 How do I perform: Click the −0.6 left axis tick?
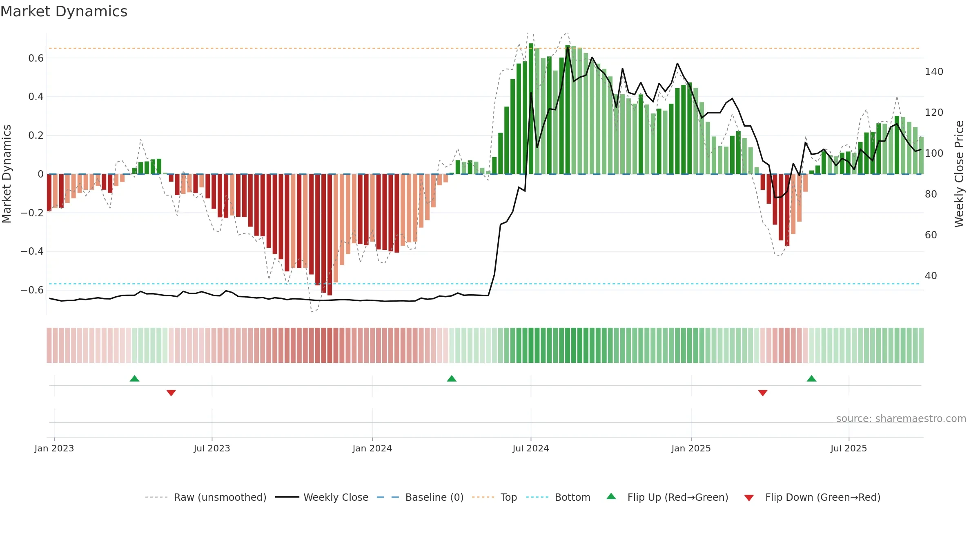click(x=32, y=290)
